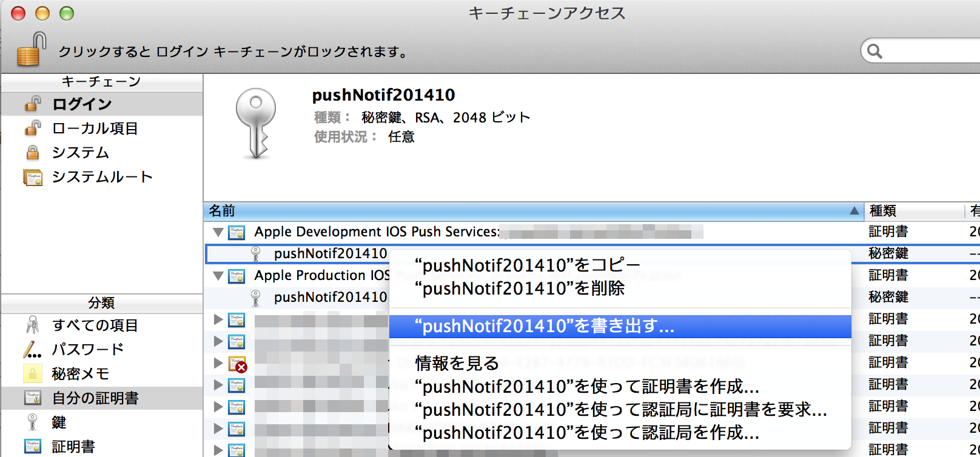The image size is (980, 457).
Task: Choose “pushNotif201410”を削除 from context menu
Action: tap(620, 289)
